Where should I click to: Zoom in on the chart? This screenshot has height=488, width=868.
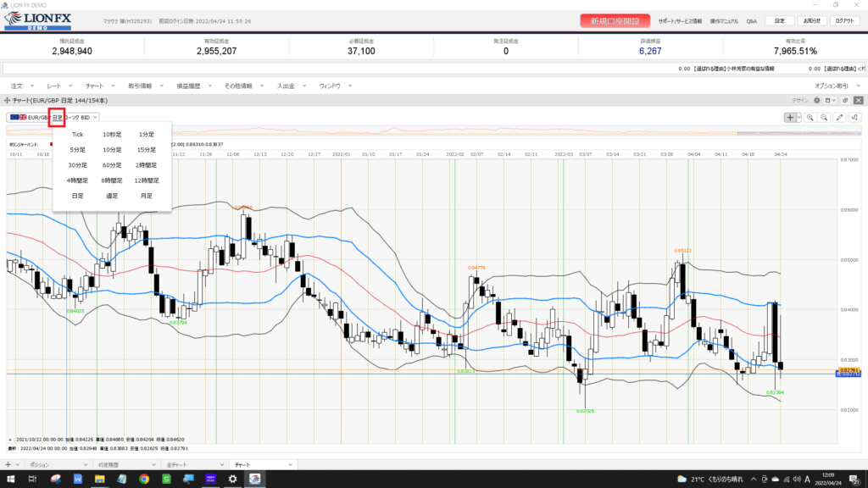point(810,117)
